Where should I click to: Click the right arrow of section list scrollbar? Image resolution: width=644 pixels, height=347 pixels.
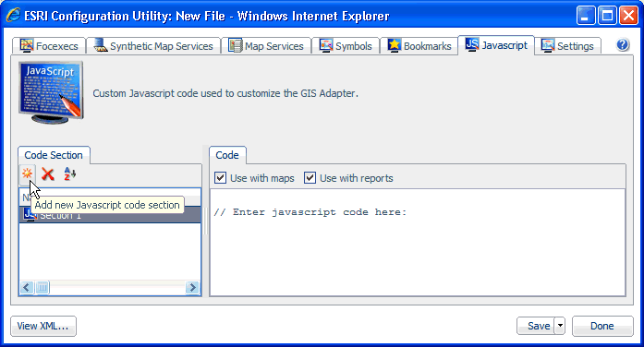point(192,288)
